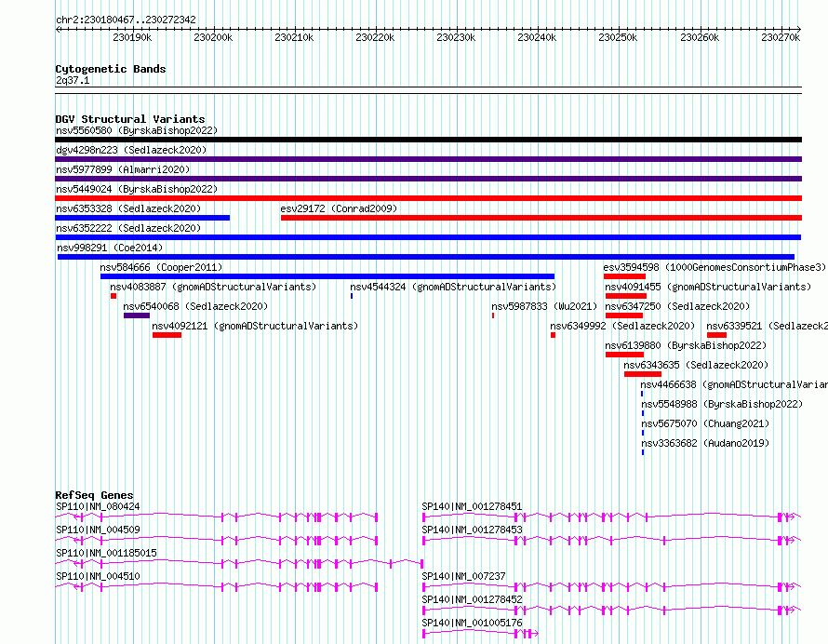Click the 230220k ruler position
This screenshot has width=828, height=644.
[x=375, y=37]
